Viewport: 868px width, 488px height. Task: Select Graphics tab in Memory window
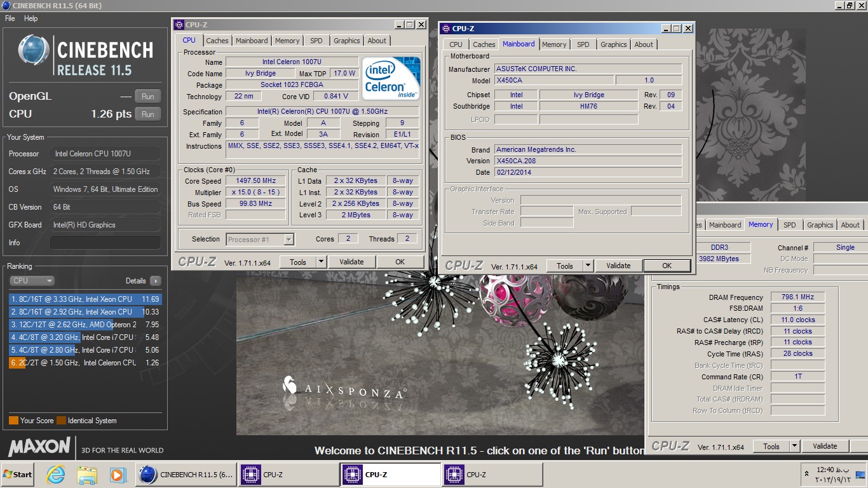(x=820, y=225)
